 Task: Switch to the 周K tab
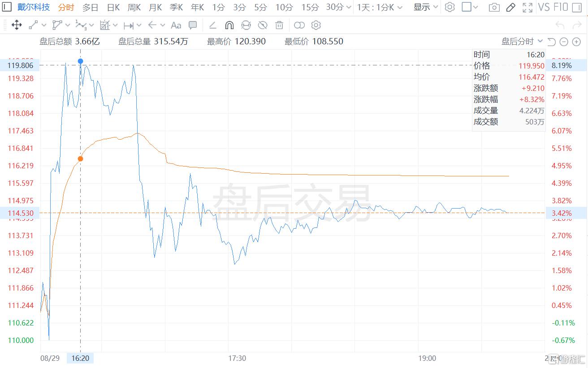(134, 7)
